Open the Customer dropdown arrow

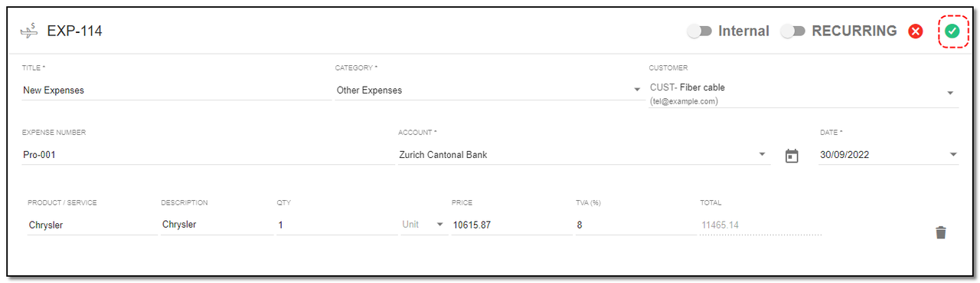(950, 93)
